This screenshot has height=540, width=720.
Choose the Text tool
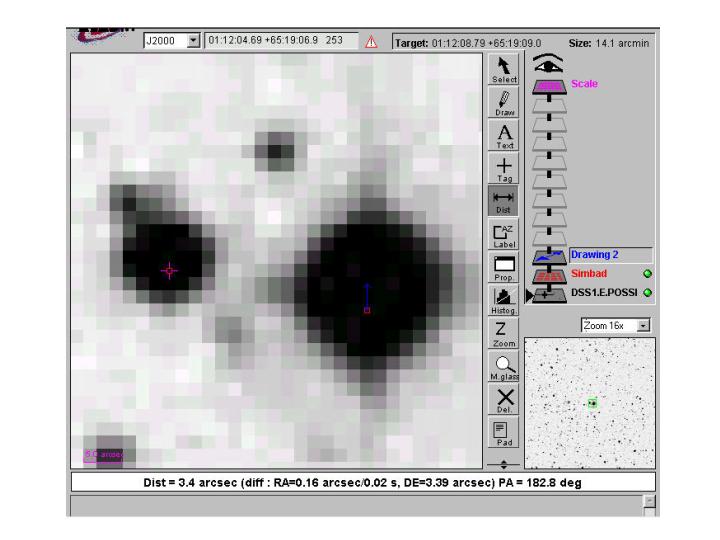pyautogui.click(x=505, y=136)
